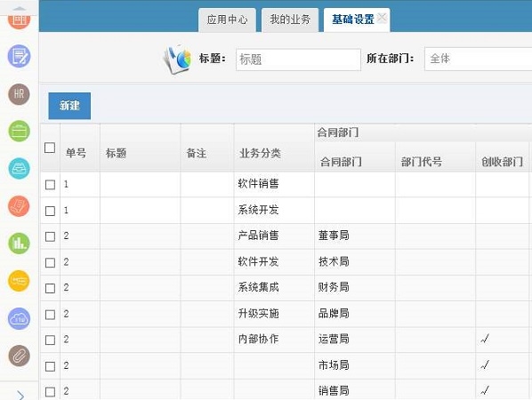Screen dimensions: 532x400
Task: Focus the 标题 search input field
Action: coord(298,60)
